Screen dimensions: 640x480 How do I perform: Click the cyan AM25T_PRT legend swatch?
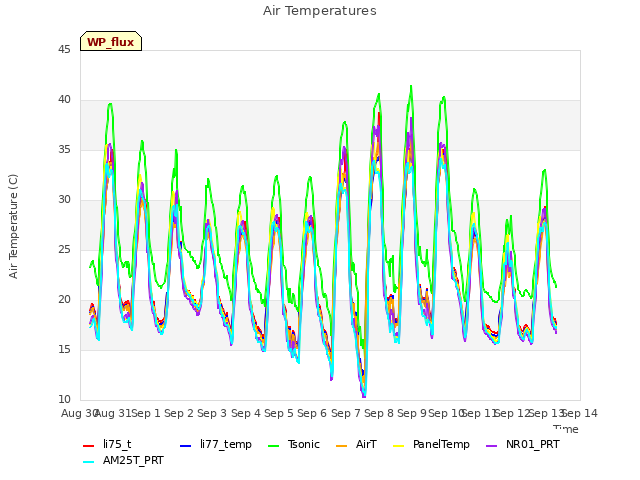[89, 461]
